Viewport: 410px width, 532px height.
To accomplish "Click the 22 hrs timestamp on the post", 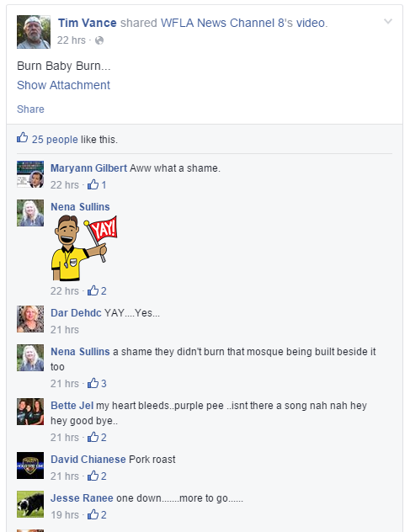I will (72, 40).
